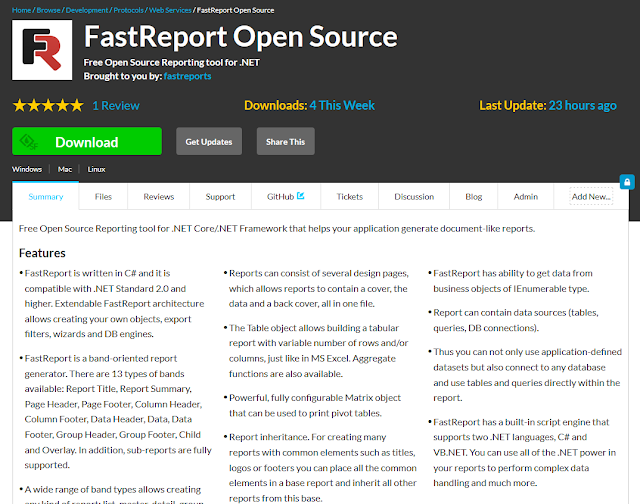Open the Blog tab

click(473, 197)
